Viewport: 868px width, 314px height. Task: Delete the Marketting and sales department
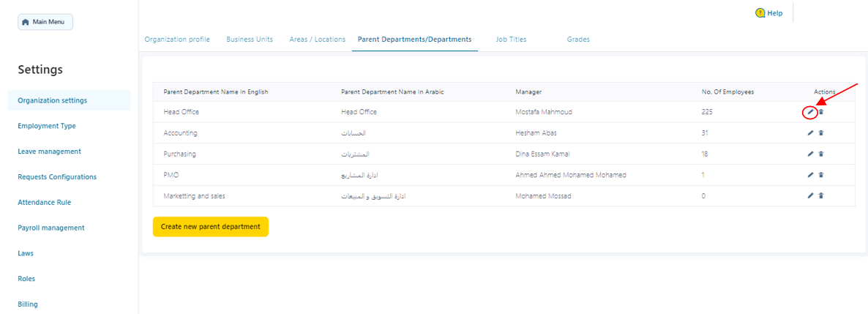pos(820,196)
